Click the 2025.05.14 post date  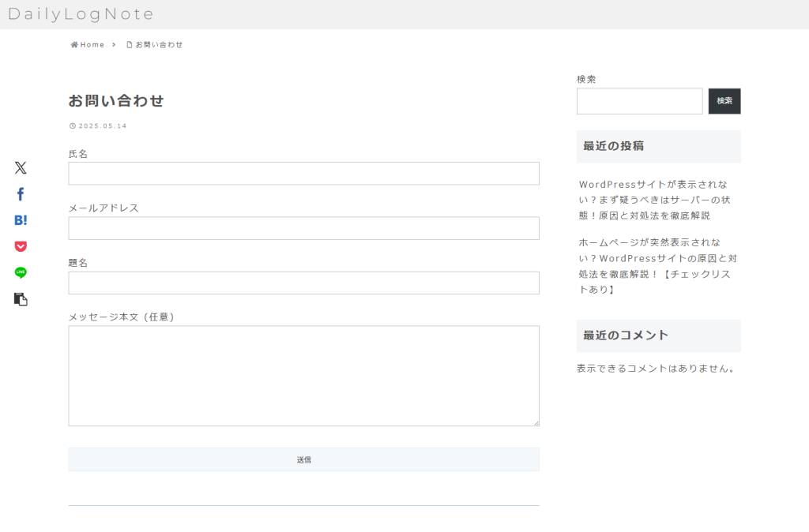(x=102, y=126)
